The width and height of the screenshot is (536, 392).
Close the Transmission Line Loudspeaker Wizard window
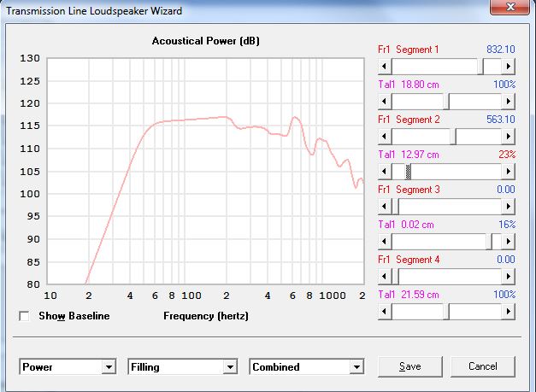click(510, 7)
